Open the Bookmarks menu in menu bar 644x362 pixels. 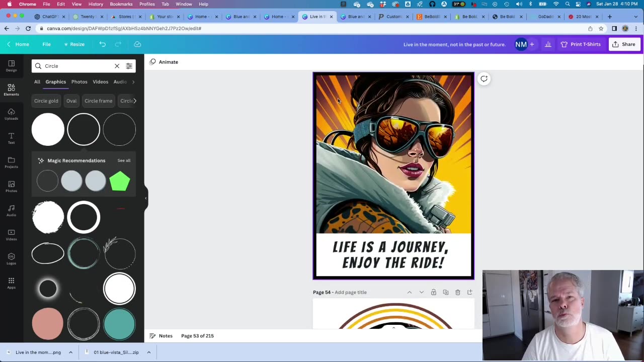point(121,4)
